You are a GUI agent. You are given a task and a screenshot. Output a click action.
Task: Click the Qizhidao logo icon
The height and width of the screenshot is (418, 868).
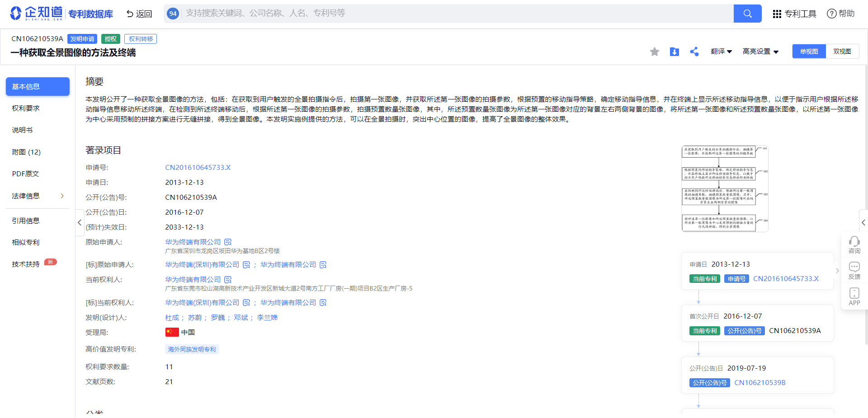(x=15, y=13)
